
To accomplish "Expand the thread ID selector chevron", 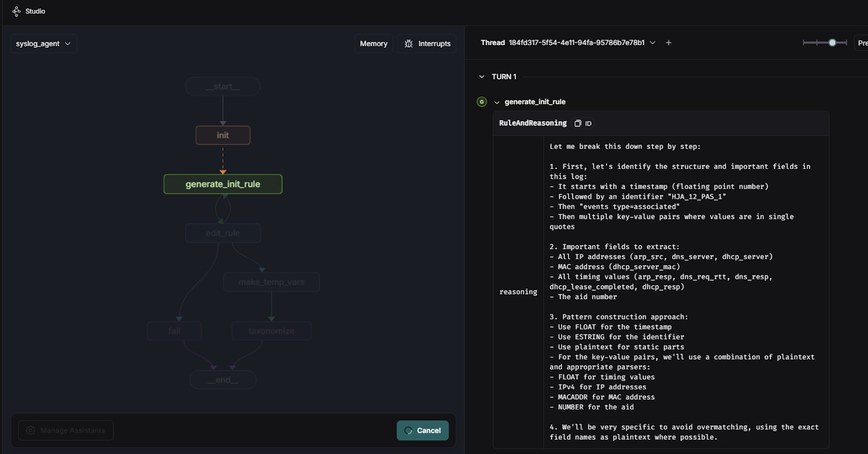I will [653, 42].
